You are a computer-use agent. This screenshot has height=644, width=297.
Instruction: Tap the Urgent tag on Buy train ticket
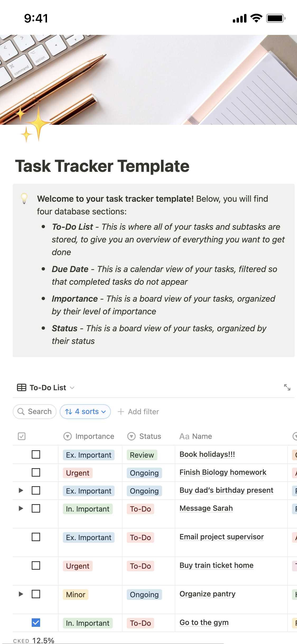pyautogui.click(x=78, y=566)
